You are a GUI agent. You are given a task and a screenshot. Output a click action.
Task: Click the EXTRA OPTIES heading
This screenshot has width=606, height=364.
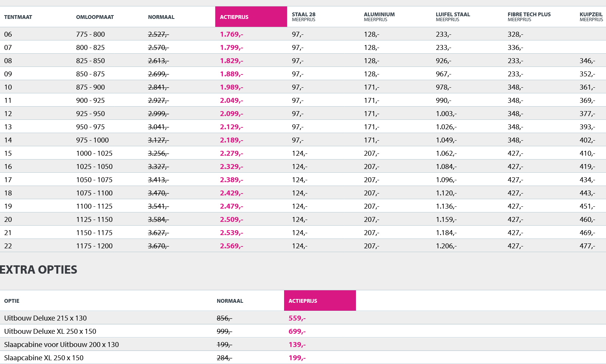(x=39, y=270)
